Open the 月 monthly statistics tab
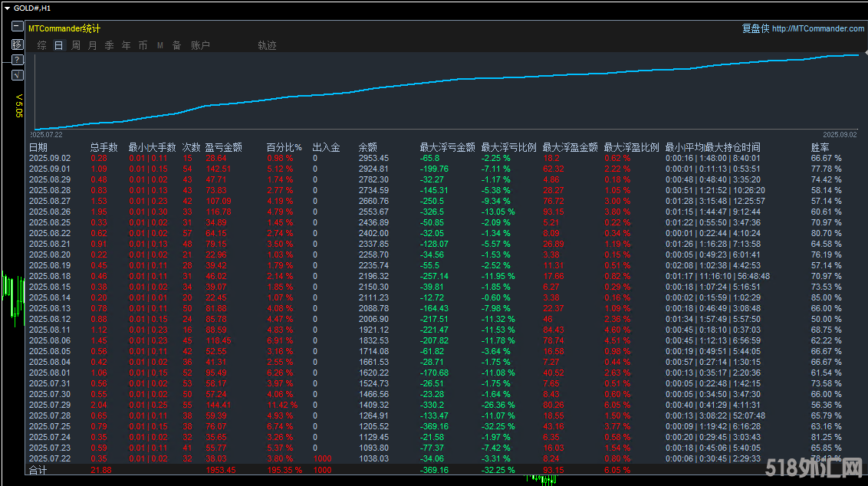 click(93, 45)
